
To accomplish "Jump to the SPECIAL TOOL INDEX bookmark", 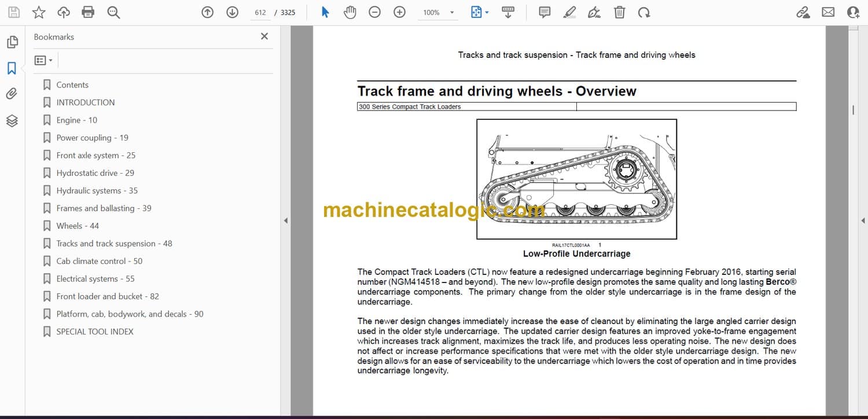I will [95, 332].
